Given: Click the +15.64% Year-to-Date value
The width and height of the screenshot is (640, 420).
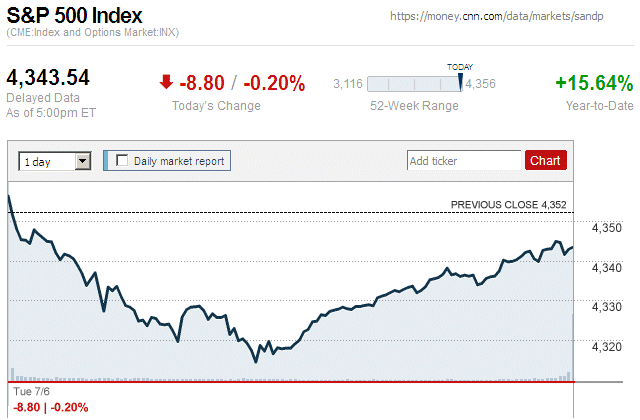Looking at the screenshot, I should [x=593, y=83].
